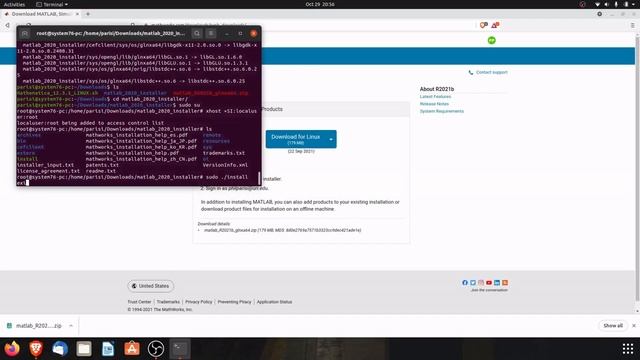Image resolution: width=640 pixels, height=360 pixels.
Task: Open the Release Notes link
Action: click(x=434, y=104)
